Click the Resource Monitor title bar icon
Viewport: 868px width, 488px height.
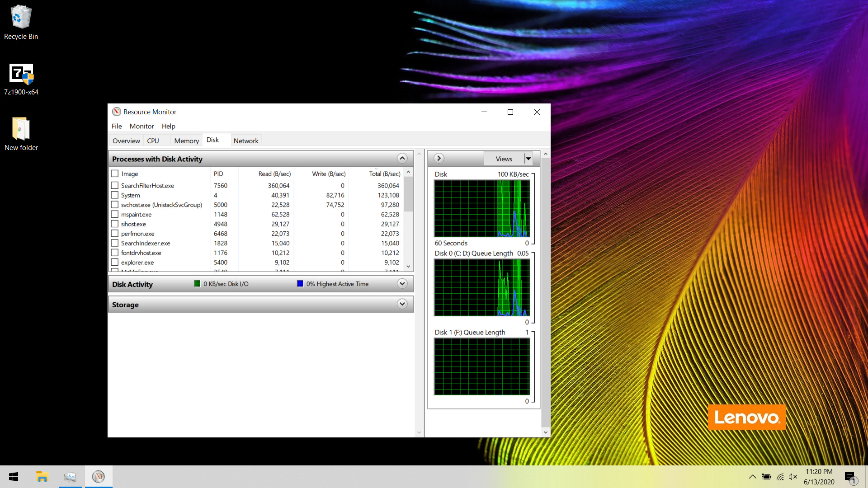click(117, 112)
